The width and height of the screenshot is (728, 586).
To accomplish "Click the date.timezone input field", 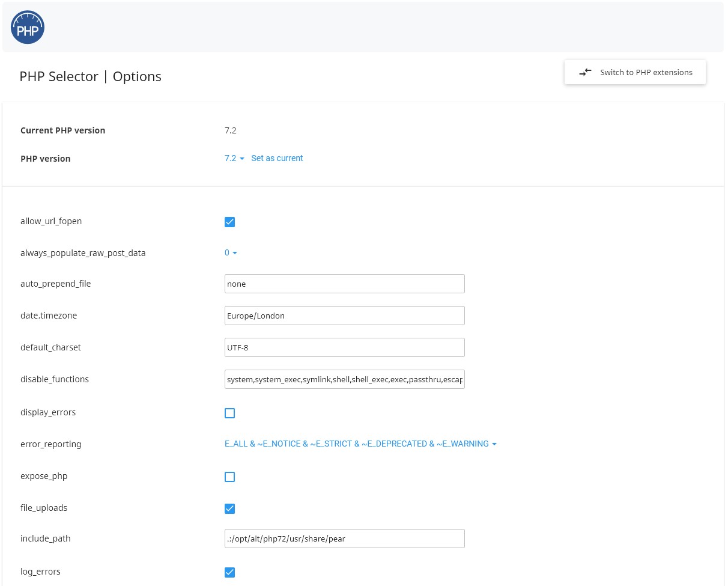I will [345, 316].
